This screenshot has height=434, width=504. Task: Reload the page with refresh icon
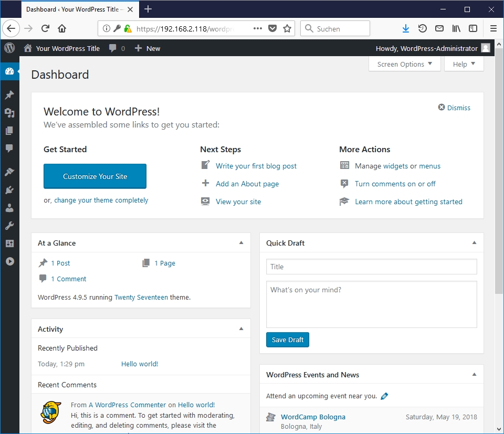(45, 28)
